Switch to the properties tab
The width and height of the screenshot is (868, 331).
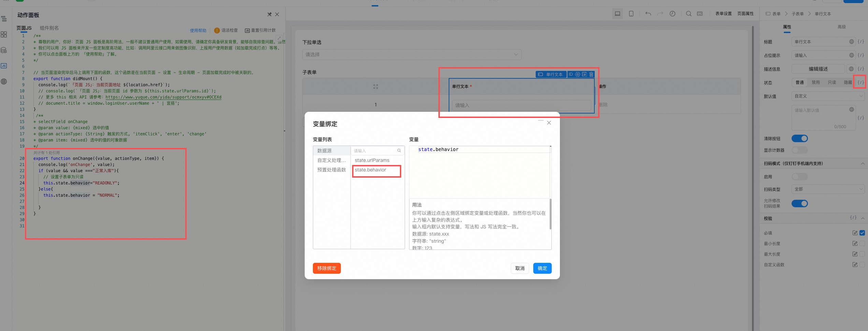(787, 27)
